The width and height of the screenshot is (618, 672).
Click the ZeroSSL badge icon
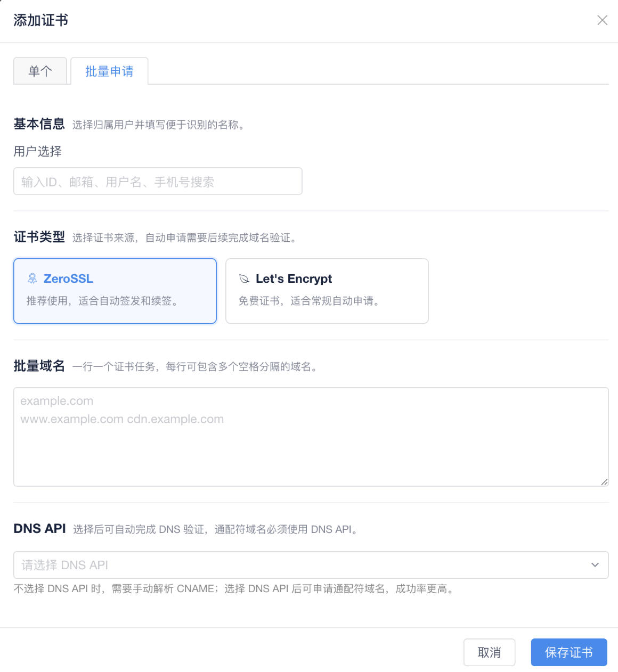(32, 278)
